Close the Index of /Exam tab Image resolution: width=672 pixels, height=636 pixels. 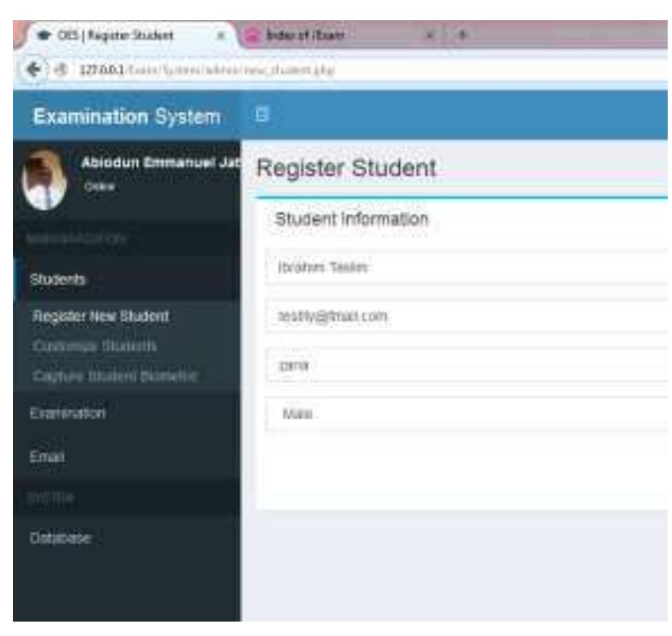coord(430,35)
